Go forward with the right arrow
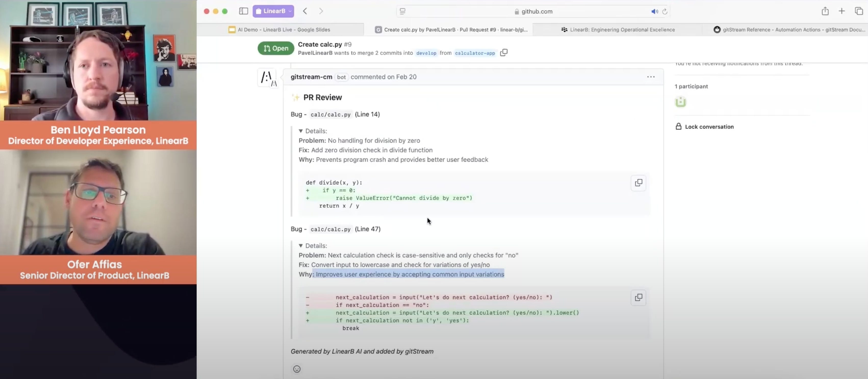Screen dimensions: 868x379 pos(321,11)
